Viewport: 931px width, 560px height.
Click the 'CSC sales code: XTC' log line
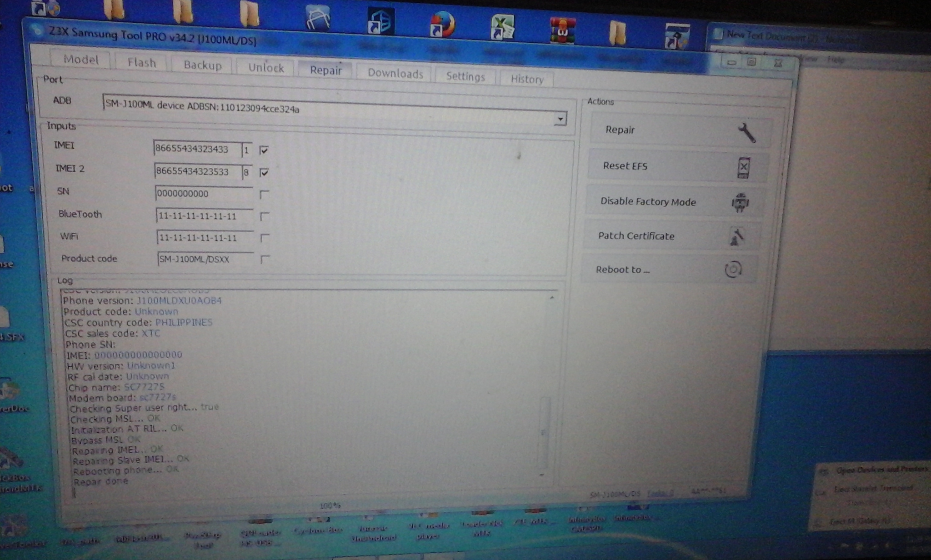113,334
